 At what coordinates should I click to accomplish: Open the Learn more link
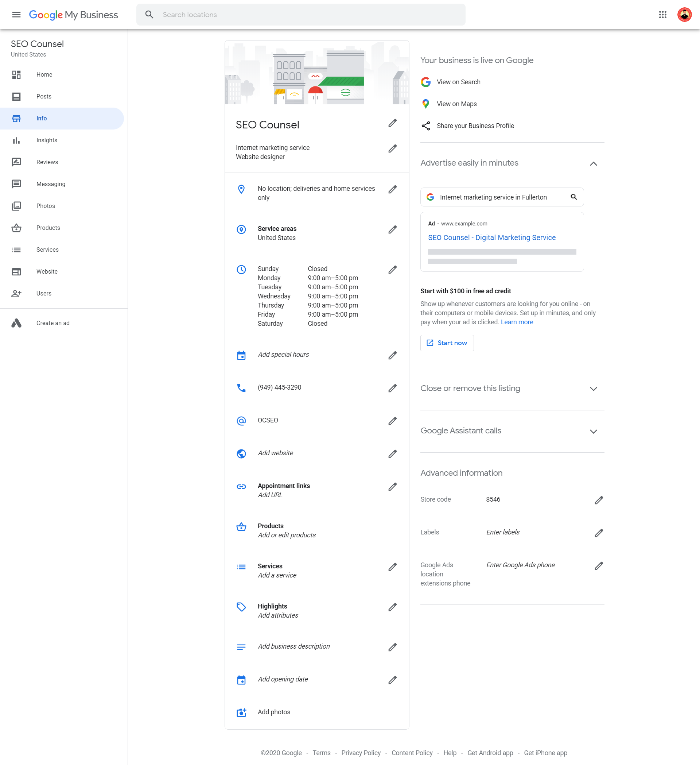click(517, 322)
